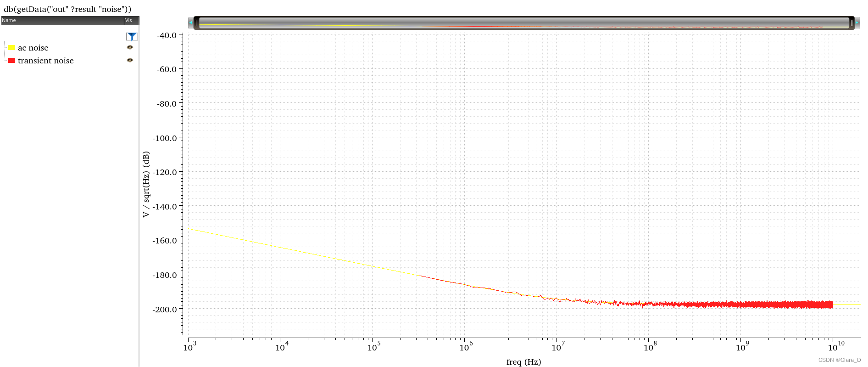Click the left handle of pan slider

click(x=197, y=23)
